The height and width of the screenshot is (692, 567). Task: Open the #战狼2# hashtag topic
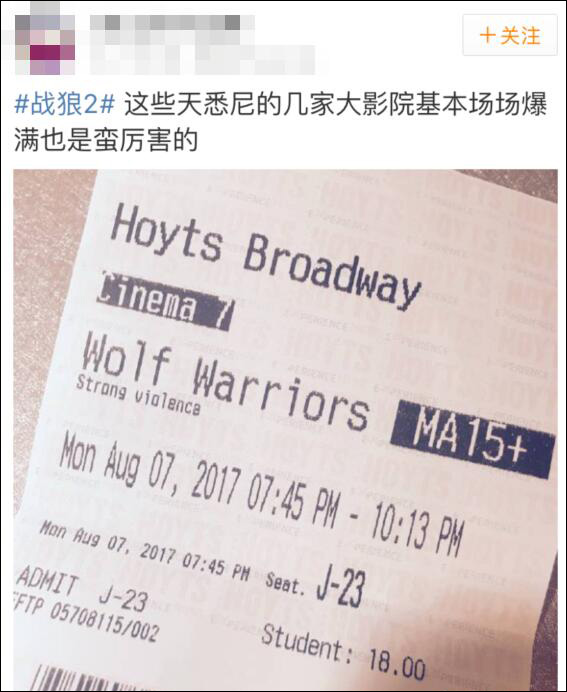[x=65, y=105]
